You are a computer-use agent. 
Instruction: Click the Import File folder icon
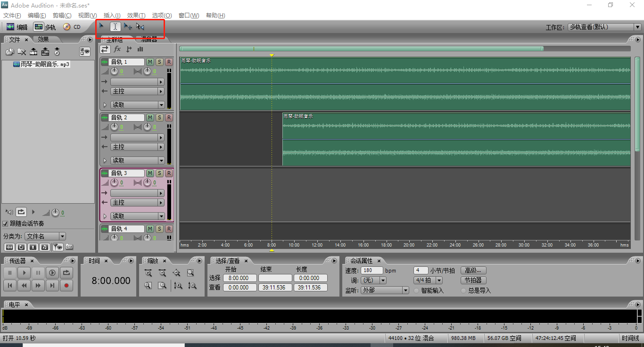[x=10, y=52]
